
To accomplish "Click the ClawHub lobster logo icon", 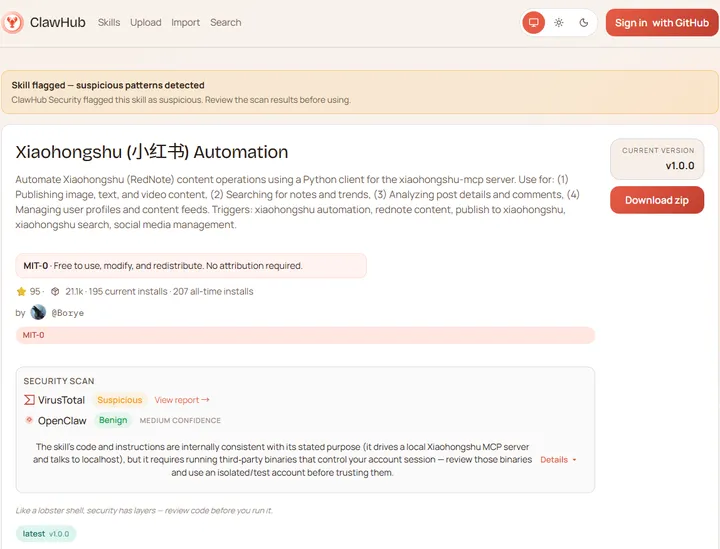I will pos(12,22).
